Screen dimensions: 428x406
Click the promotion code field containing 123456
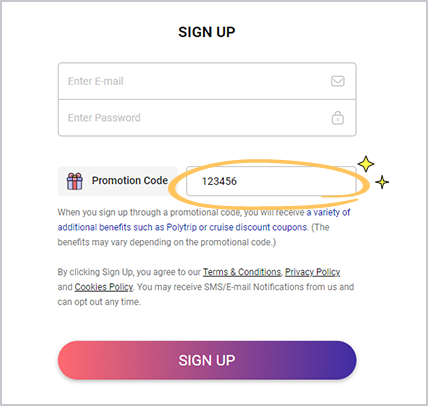pyautogui.click(x=271, y=181)
